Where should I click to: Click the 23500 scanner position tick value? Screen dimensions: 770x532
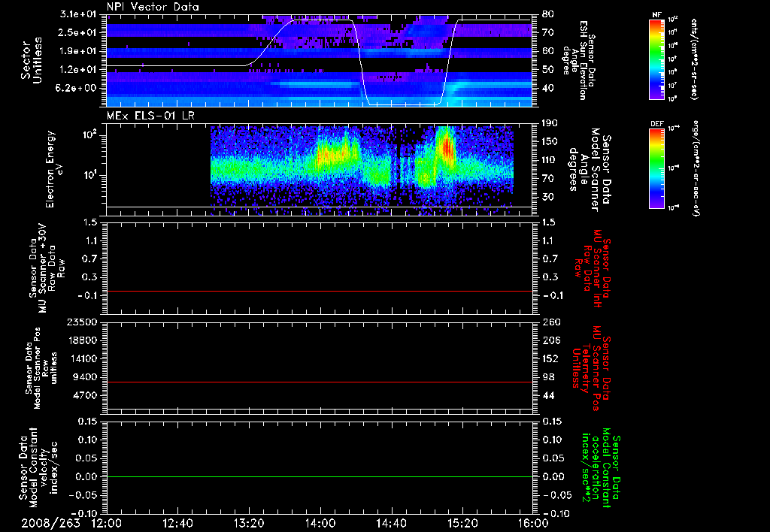pyautogui.click(x=81, y=322)
